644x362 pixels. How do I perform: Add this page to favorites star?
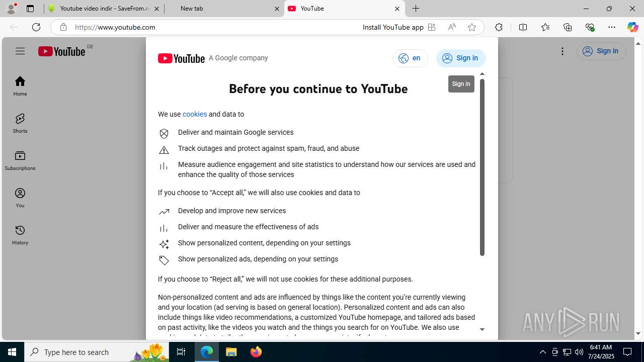point(472,27)
